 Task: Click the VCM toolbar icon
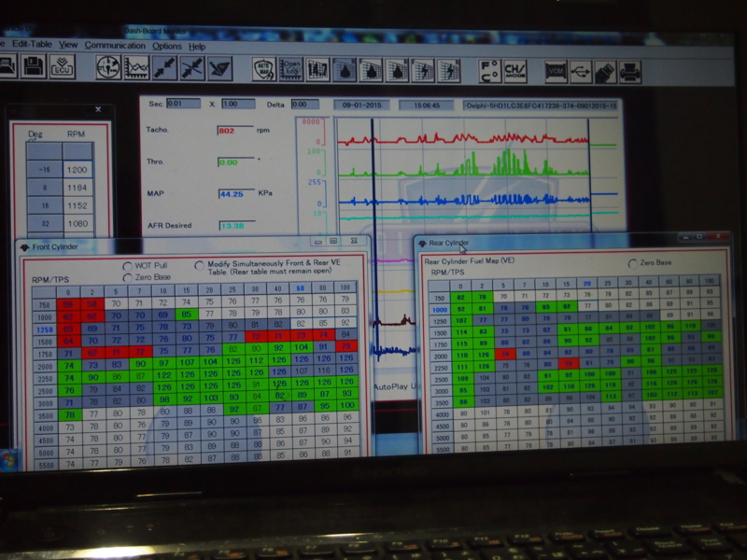pos(556,73)
